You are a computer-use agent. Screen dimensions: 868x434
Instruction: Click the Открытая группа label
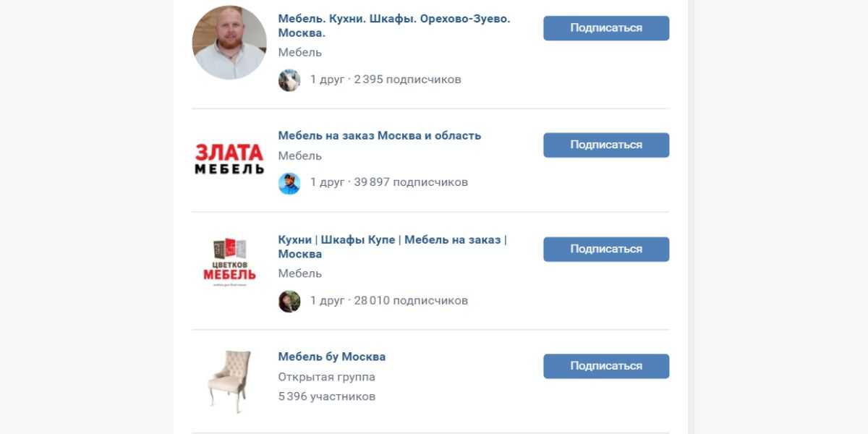click(327, 377)
